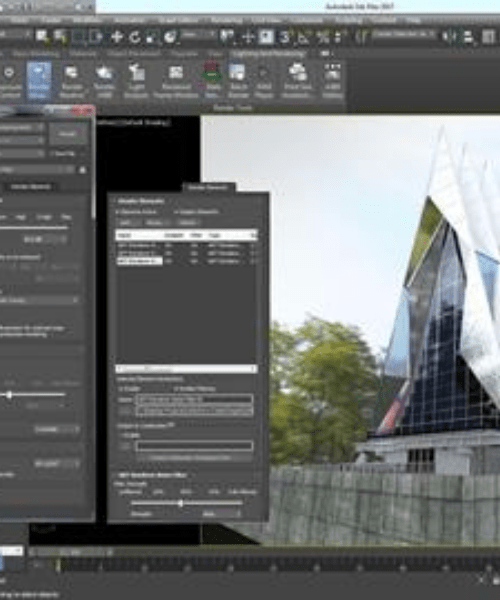Open Edit Named Selection Sets icon

pos(362,37)
